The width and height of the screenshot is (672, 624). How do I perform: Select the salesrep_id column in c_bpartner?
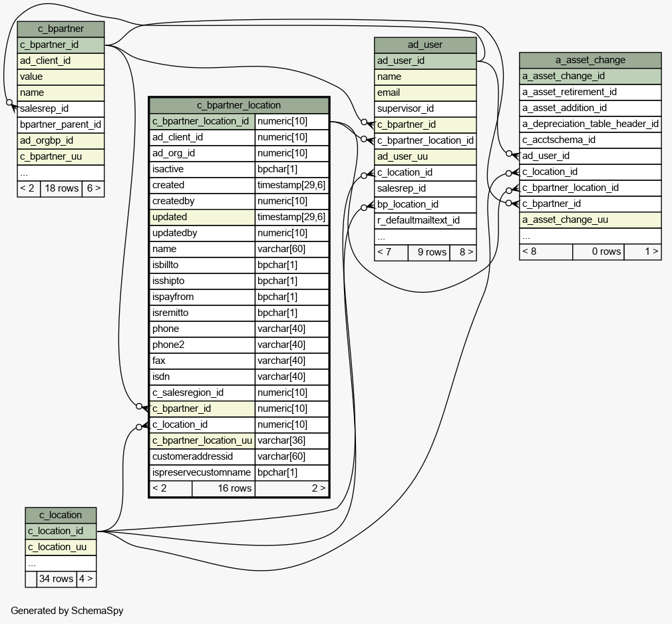pyautogui.click(x=61, y=108)
